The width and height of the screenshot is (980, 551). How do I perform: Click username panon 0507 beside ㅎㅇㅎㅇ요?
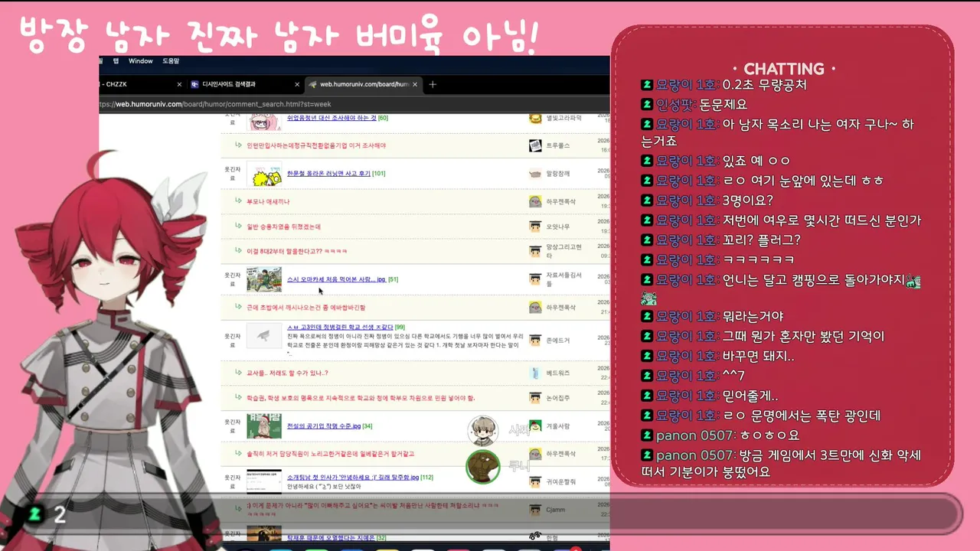tap(694, 435)
